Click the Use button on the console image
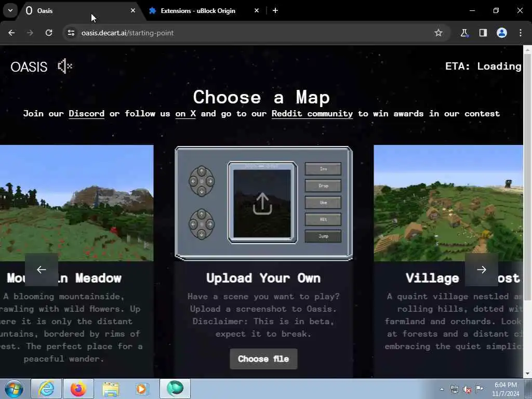532x399 pixels. coord(323,203)
